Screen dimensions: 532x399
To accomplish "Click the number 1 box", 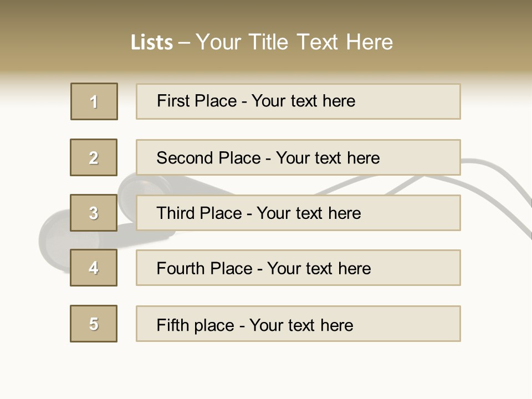I will tap(94, 101).
